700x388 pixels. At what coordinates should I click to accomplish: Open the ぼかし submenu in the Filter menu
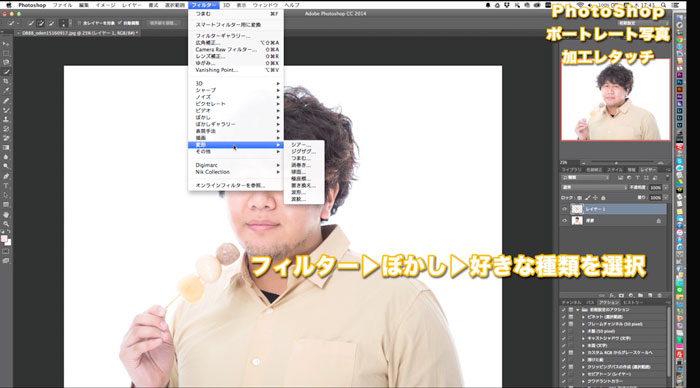pyautogui.click(x=236, y=117)
